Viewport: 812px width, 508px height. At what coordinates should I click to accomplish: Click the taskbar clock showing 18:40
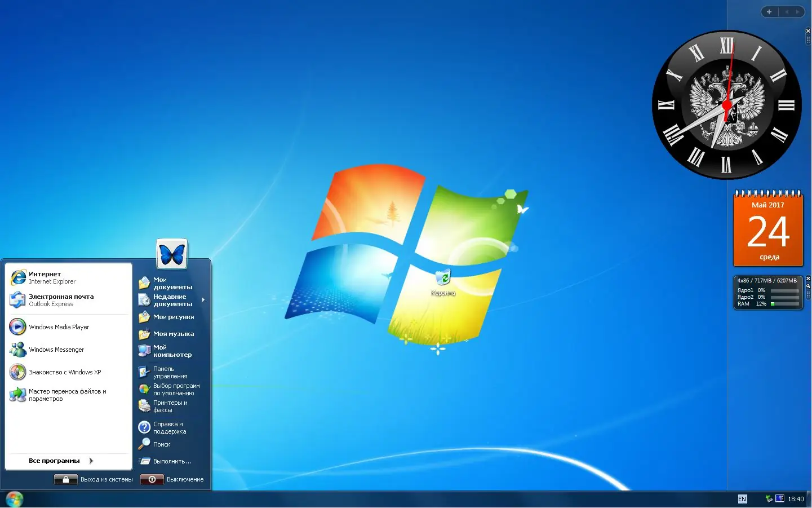[x=796, y=499]
